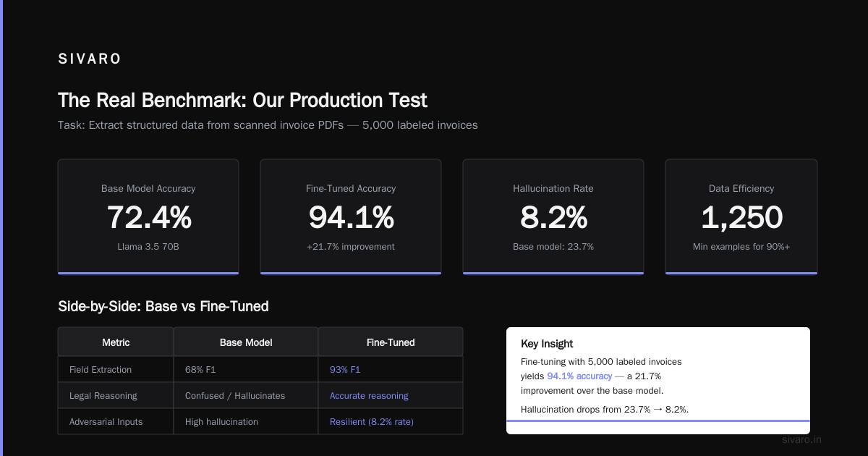This screenshot has width=868, height=456.
Task: Click the 'Data Efficiency' card label
Action: point(741,188)
